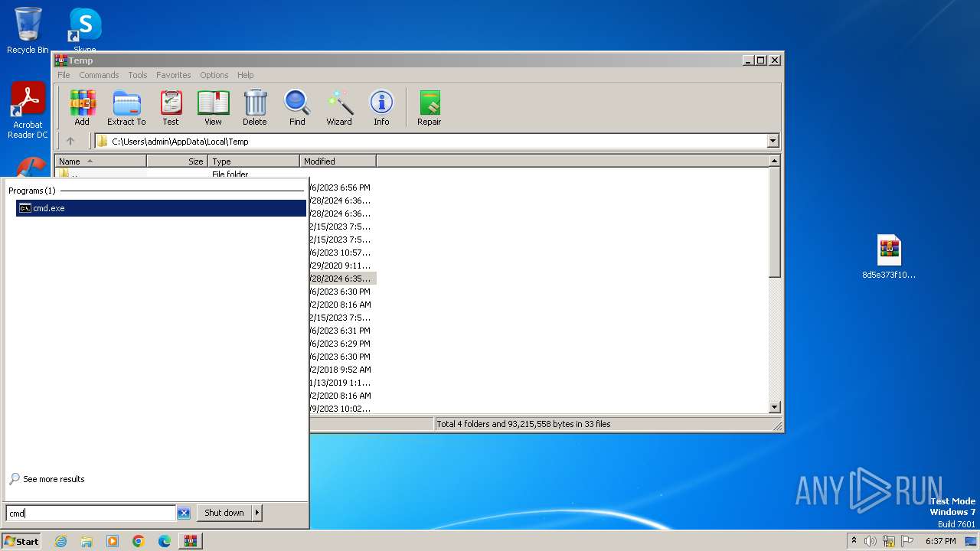Click the Repair archive icon

tap(429, 107)
